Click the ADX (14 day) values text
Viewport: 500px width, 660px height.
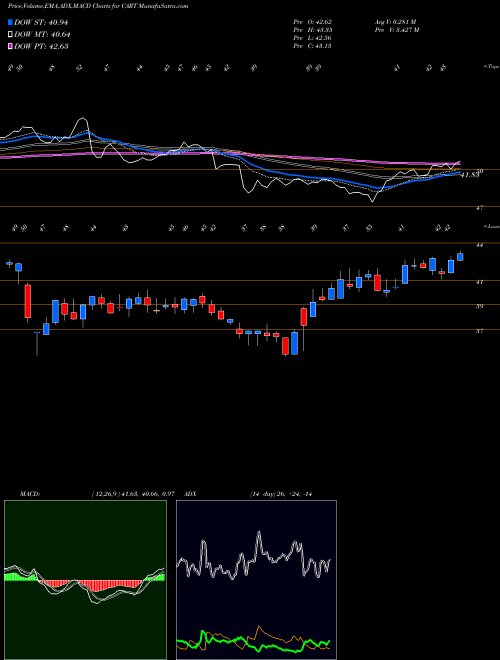click(281, 494)
